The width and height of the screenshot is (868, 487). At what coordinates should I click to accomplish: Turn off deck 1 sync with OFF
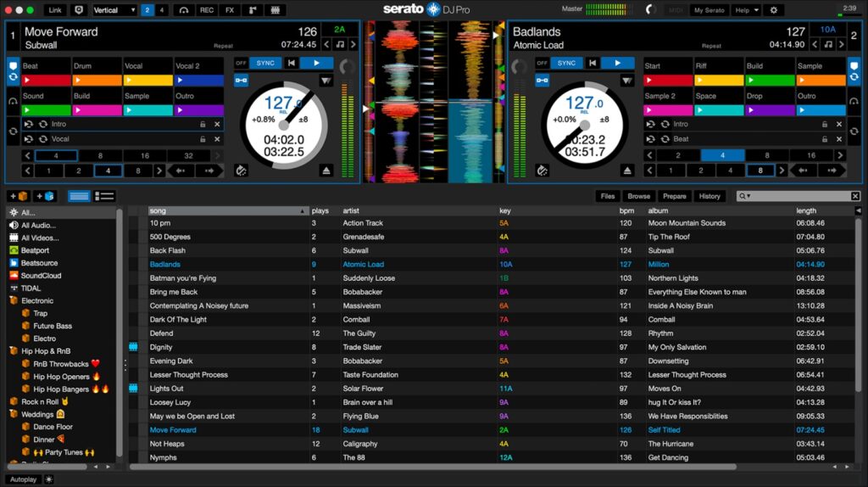tap(240, 63)
